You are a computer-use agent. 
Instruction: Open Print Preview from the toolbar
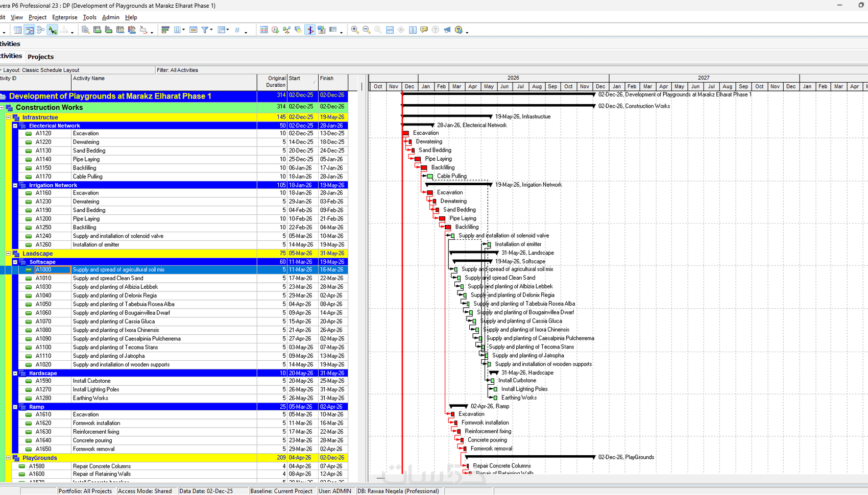pyautogui.click(x=86, y=30)
